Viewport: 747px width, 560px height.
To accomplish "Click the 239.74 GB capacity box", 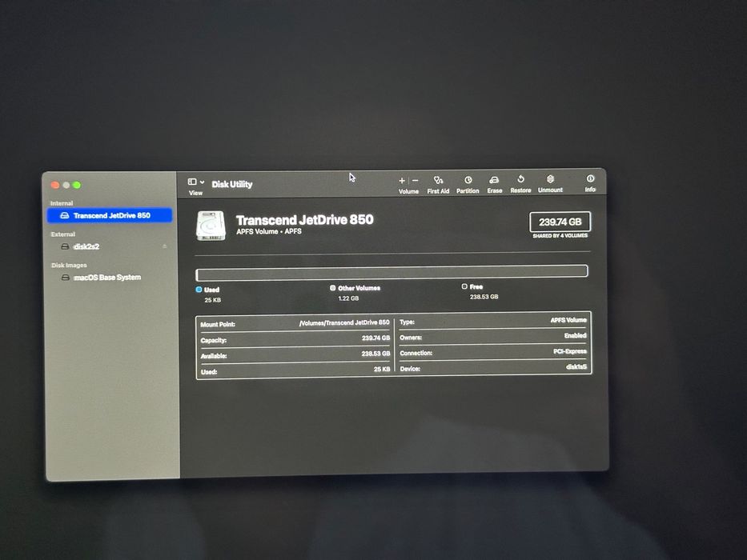I will (560, 222).
